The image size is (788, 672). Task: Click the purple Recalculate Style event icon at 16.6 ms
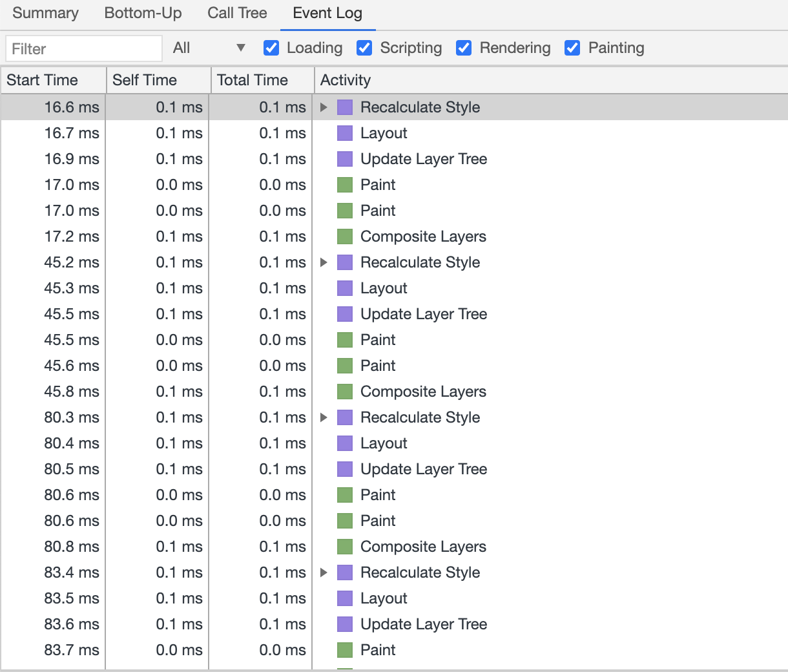click(x=344, y=107)
